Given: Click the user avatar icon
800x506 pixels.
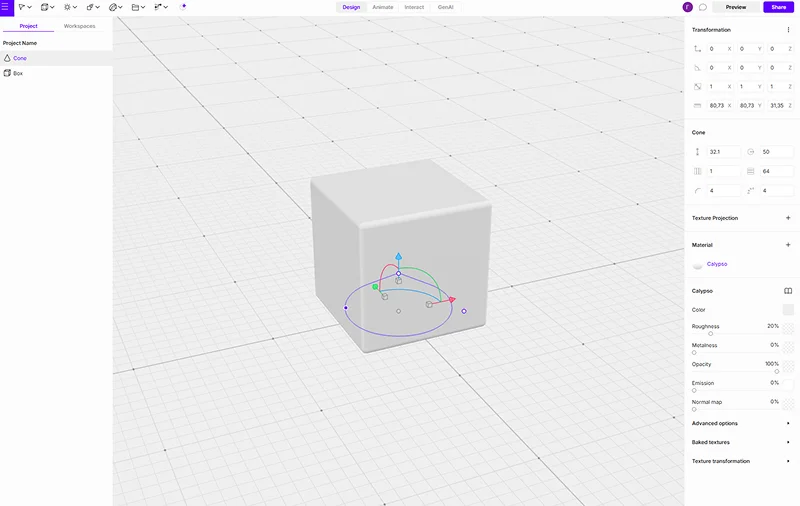Looking at the screenshot, I should tap(687, 7).
